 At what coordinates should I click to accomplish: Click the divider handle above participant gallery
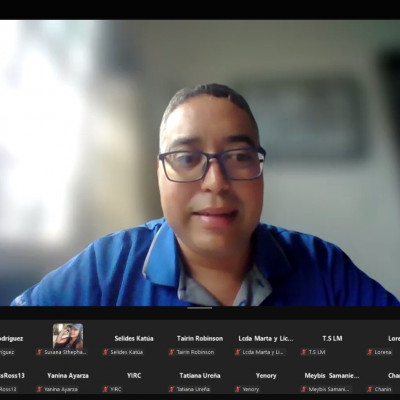click(199, 308)
